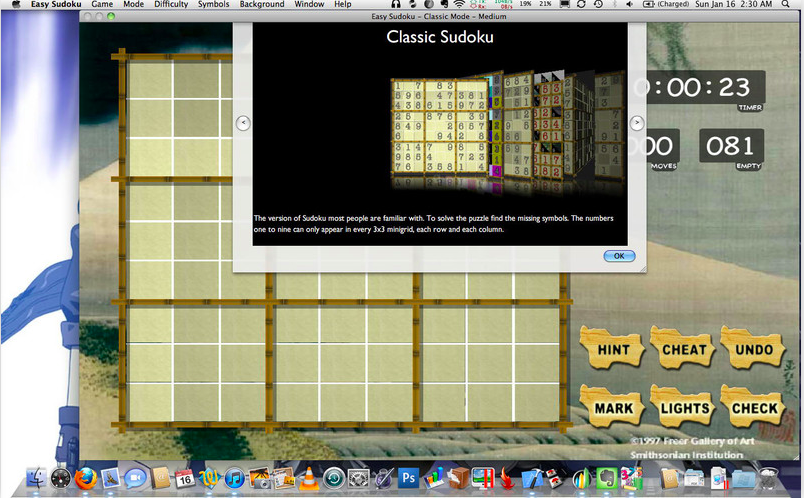804x498 pixels.
Task: Click the MARK wooden button
Action: click(x=612, y=407)
